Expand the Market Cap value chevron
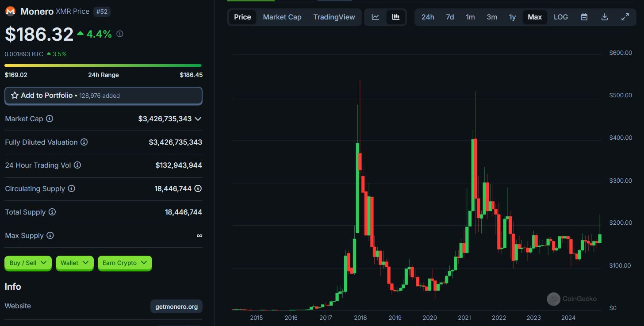 (x=198, y=119)
